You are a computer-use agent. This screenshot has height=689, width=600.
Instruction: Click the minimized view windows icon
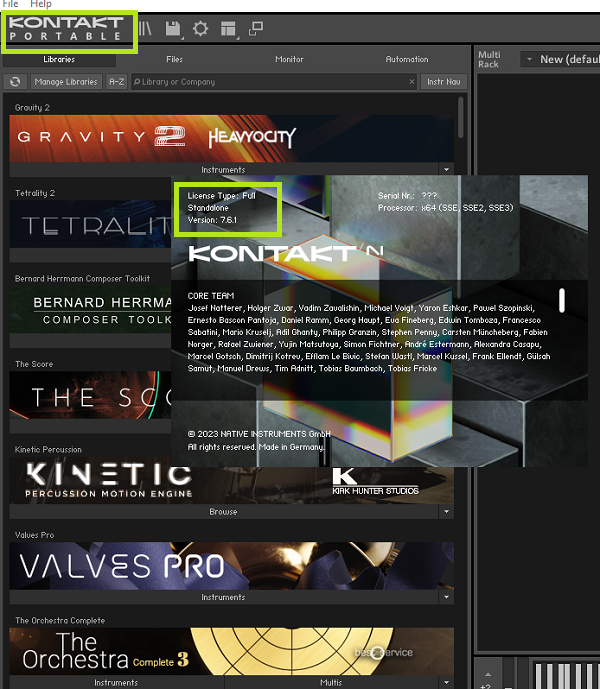point(256,29)
